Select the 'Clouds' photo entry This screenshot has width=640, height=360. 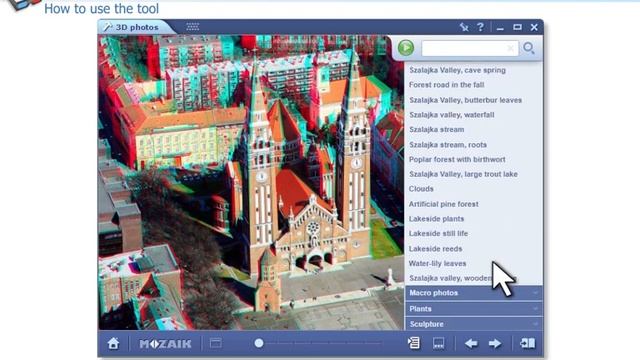click(421, 189)
